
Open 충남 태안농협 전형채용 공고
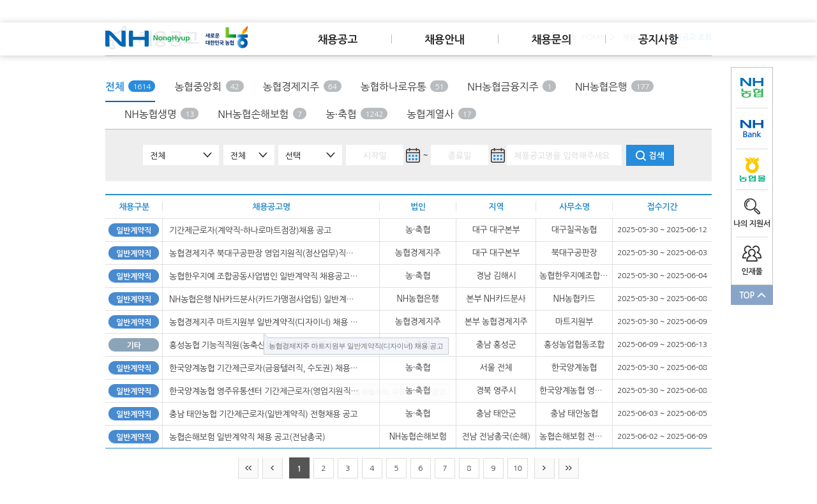click(263, 413)
